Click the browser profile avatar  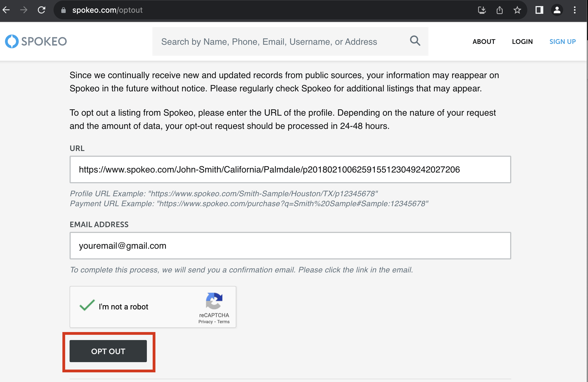557,10
